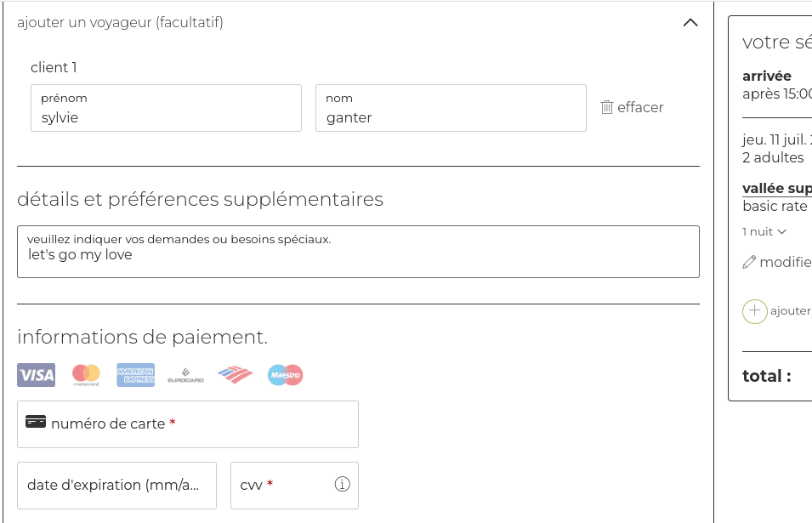Click the Maestro card logo
The height and width of the screenshot is (523, 812).
(x=286, y=375)
